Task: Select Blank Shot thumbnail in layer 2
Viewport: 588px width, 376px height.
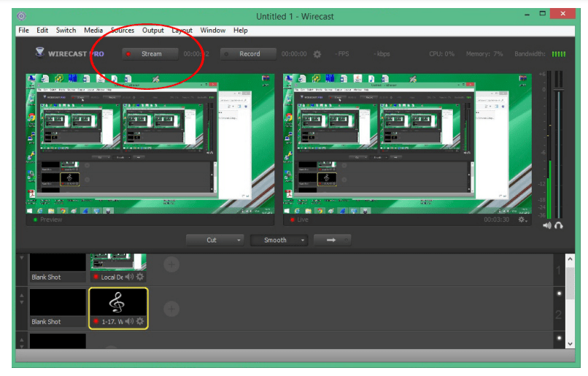Action: 58,302
